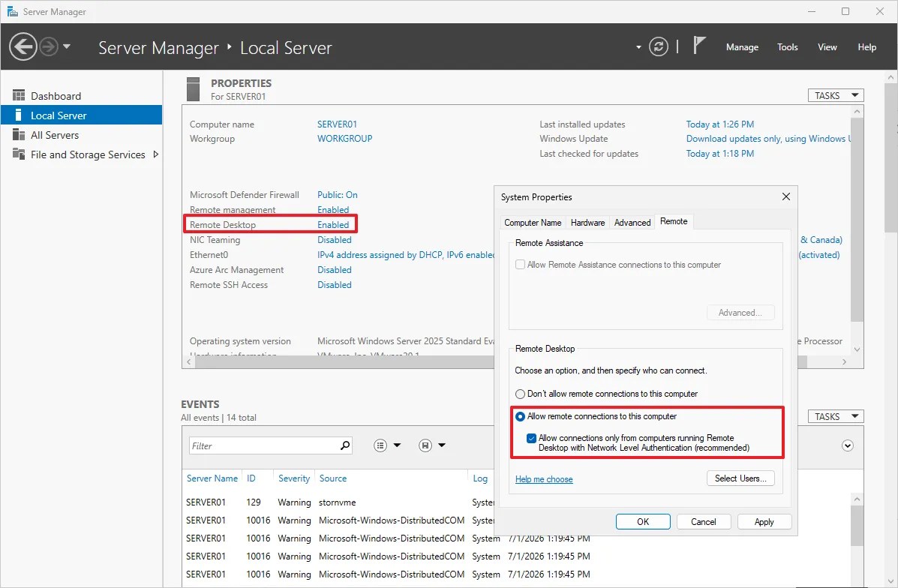898x588 pixels.
Task: Sort events by Severity column
Action: pos(294,478)
